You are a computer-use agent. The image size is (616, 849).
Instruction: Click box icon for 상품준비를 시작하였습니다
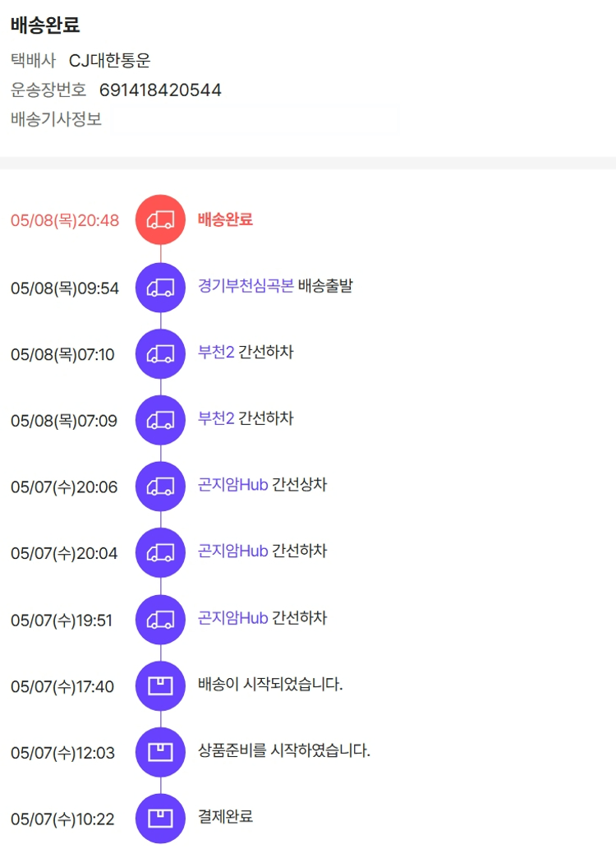coord(160,752)
